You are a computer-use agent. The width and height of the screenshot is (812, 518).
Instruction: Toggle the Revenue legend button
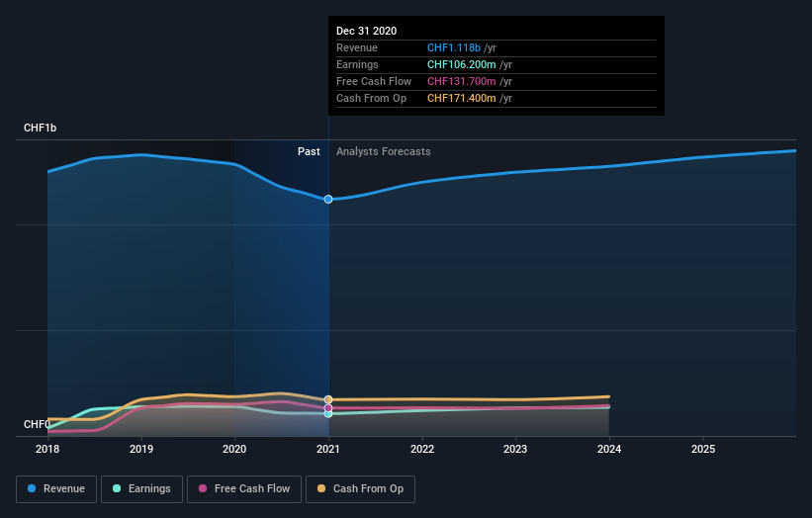coord(56,489)
